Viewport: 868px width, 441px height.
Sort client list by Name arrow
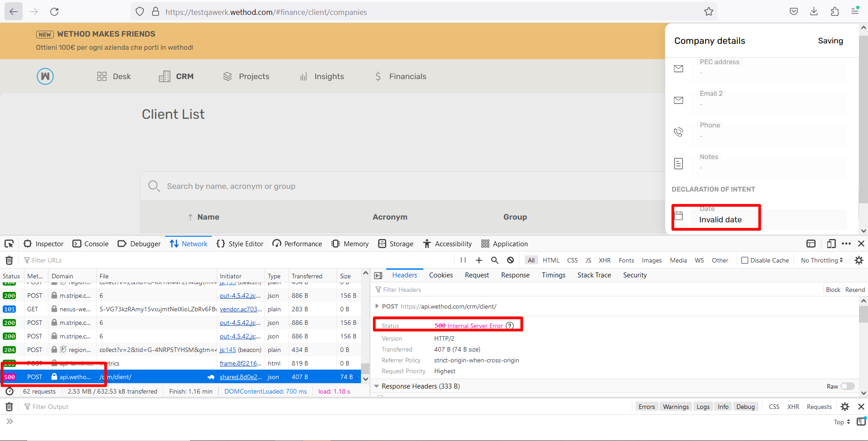(x=190, y=217)
